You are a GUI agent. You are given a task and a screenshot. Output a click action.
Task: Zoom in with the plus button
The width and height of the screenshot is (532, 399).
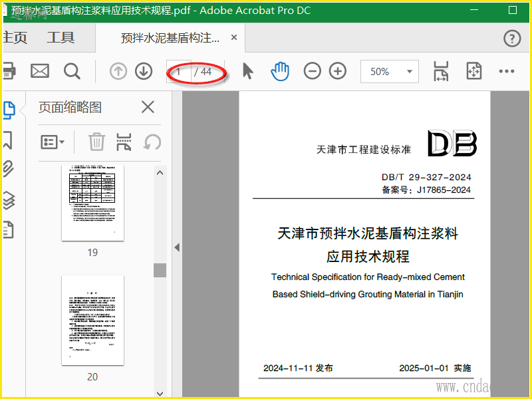point(338,71)
